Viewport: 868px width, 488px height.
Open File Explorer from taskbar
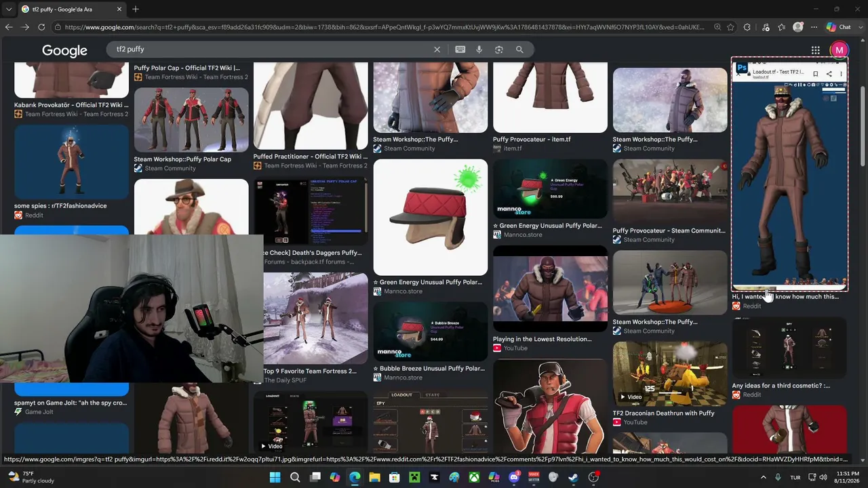click(x=374, y=477)
